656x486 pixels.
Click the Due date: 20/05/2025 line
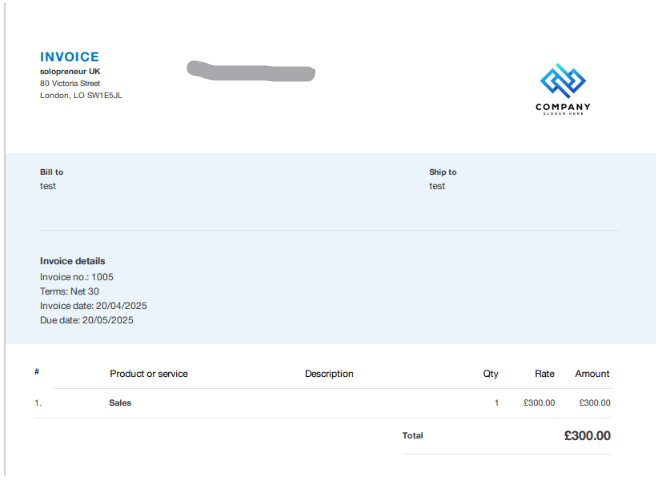[x=87, y=320]
